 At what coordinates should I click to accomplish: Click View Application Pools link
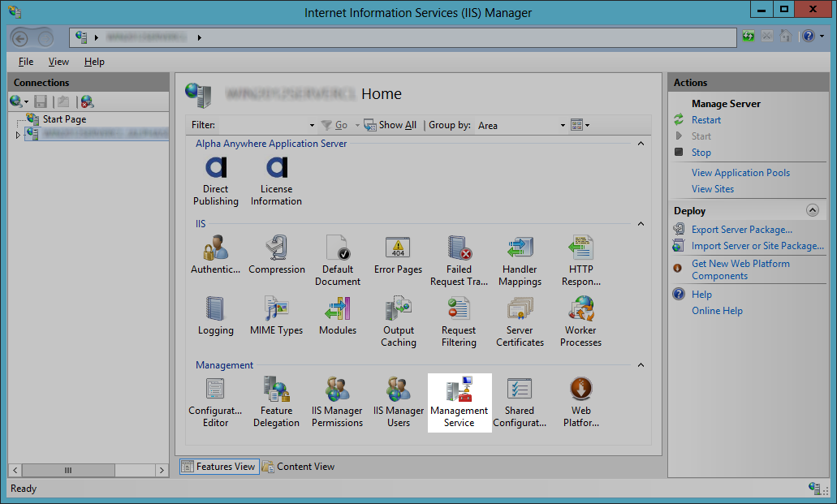click(x=740, y=173)
